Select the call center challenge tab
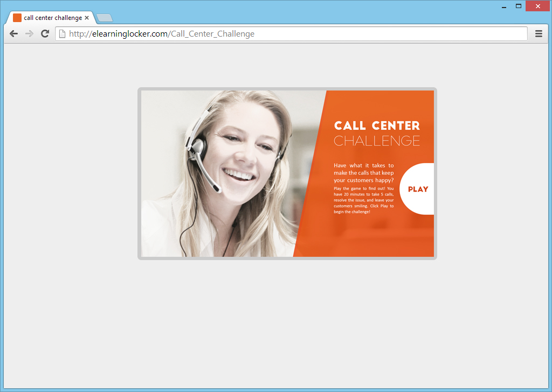The height and width of the screenshot is (392, 552). pos(51,18)
